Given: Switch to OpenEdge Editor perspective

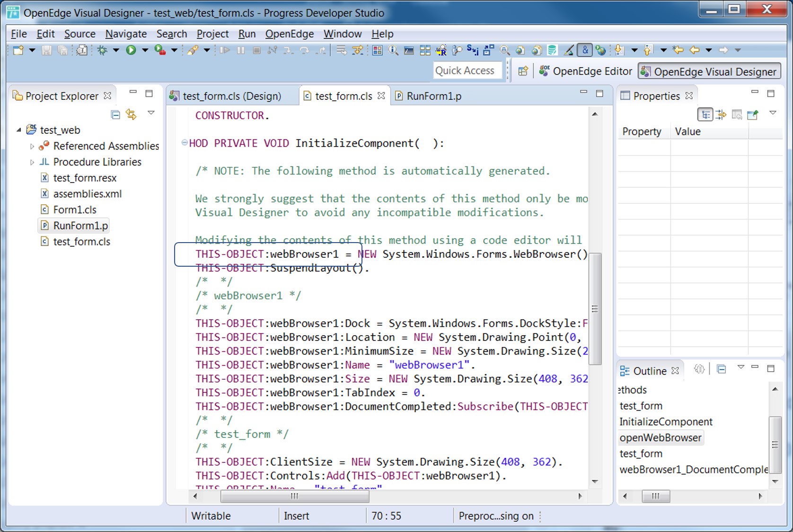Looking at the screenshot, I should [586, 71].
